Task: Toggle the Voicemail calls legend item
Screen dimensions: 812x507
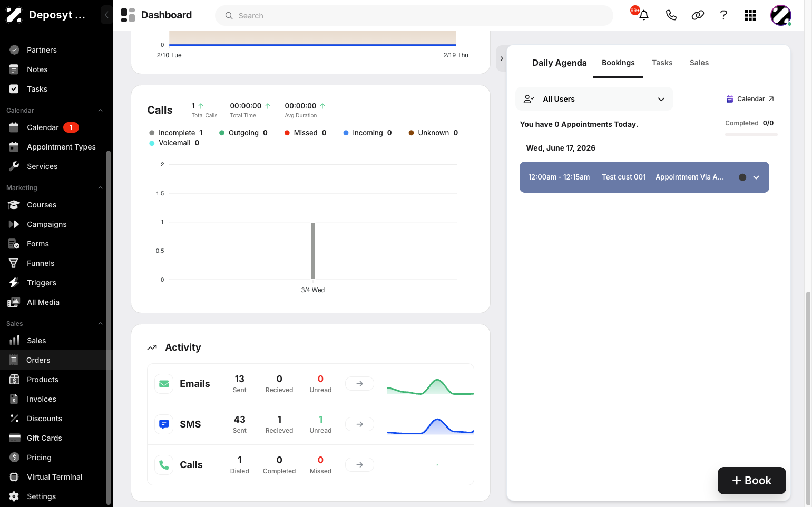Action: coord(174,143)
